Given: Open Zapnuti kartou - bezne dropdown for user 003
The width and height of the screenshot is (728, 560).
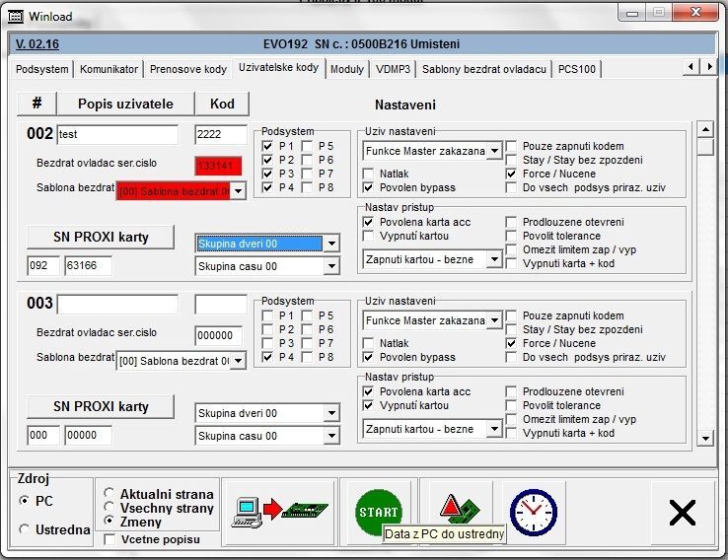Looking at the screenshot, I should (495, 430).
